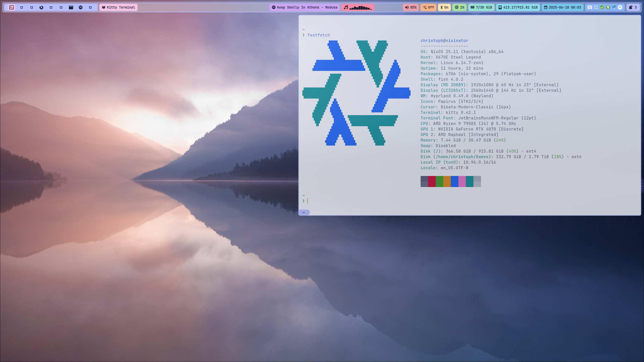Open the Firefox workspace in the bar

41,7
